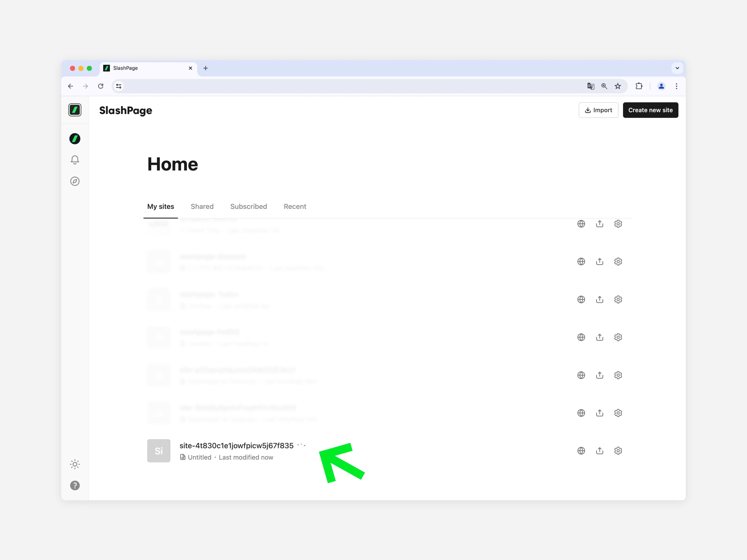
Task: Open the Explore compass icon
Action: click(x=75, y=181)
